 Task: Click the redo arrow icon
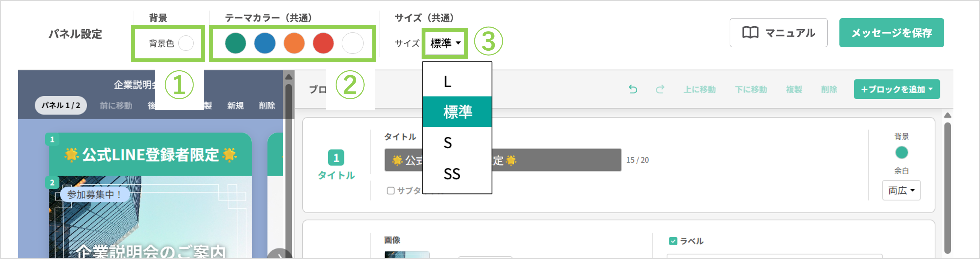(x=660, y=89)
